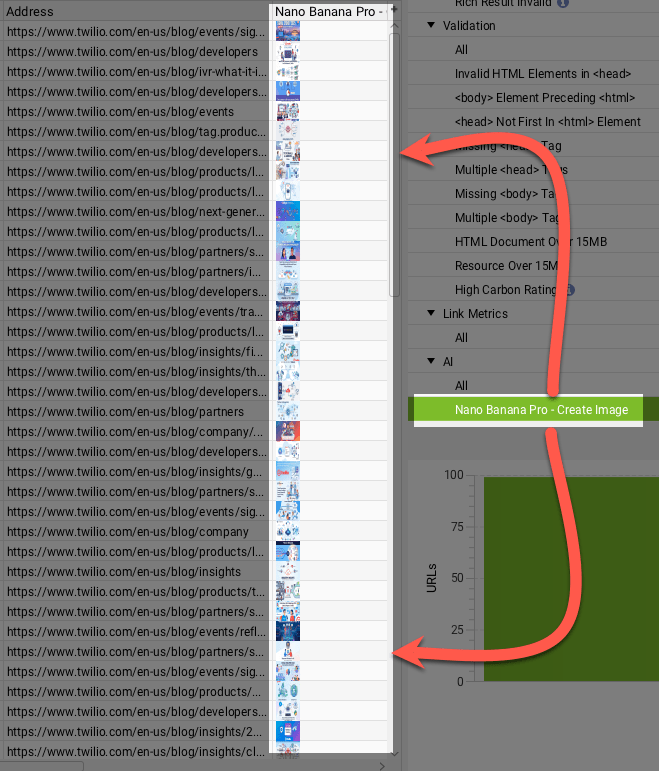Select Resource Over 15MB filter
The height and width of the screenshot is (771, 659).
(507, 266)
